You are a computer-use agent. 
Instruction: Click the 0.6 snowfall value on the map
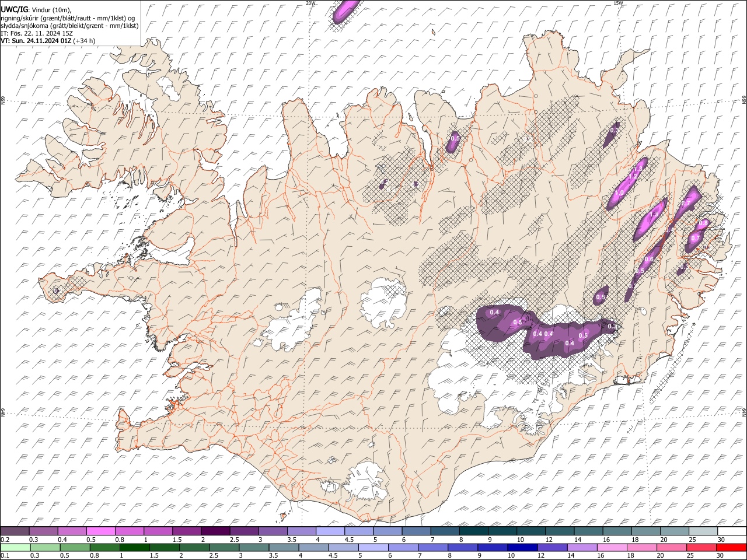(649, 259)
